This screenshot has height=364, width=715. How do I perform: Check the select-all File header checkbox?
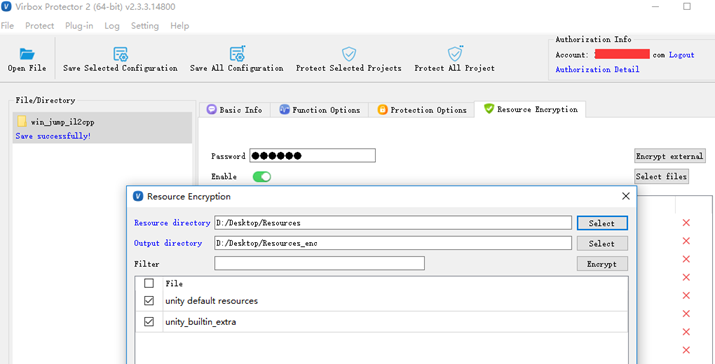[149, 283]
